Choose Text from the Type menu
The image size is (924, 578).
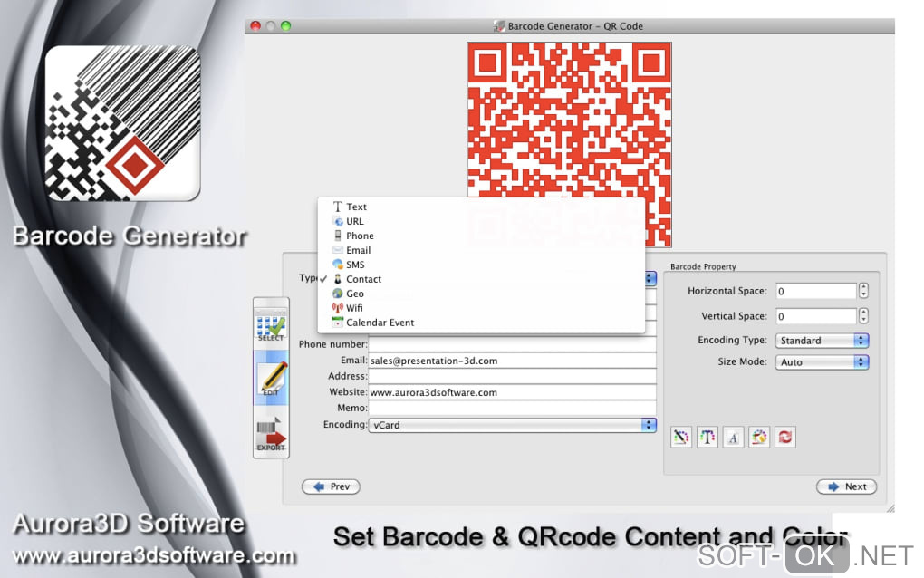pos(481,207)
